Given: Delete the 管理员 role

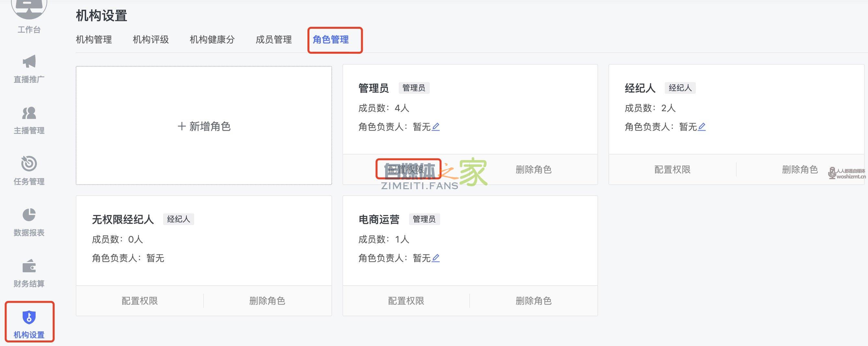Looking at the screenshot, I should [533, 170].
